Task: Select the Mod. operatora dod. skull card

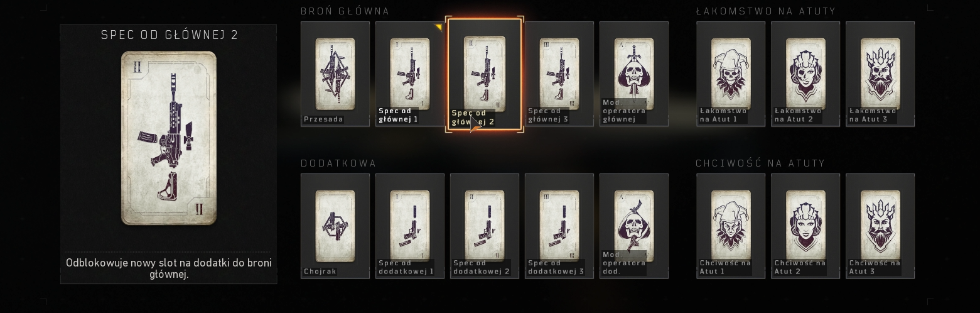Action: pyautogui.click(x=634, y=226)
